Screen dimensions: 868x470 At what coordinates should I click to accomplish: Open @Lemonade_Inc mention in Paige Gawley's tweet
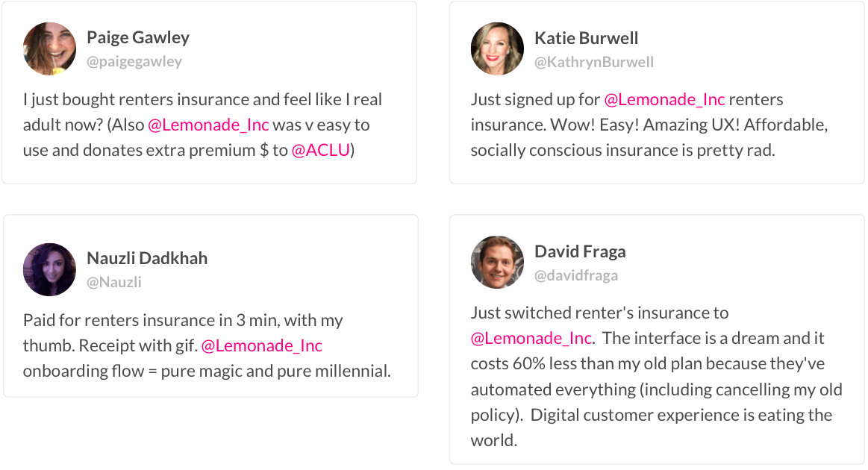208,125
